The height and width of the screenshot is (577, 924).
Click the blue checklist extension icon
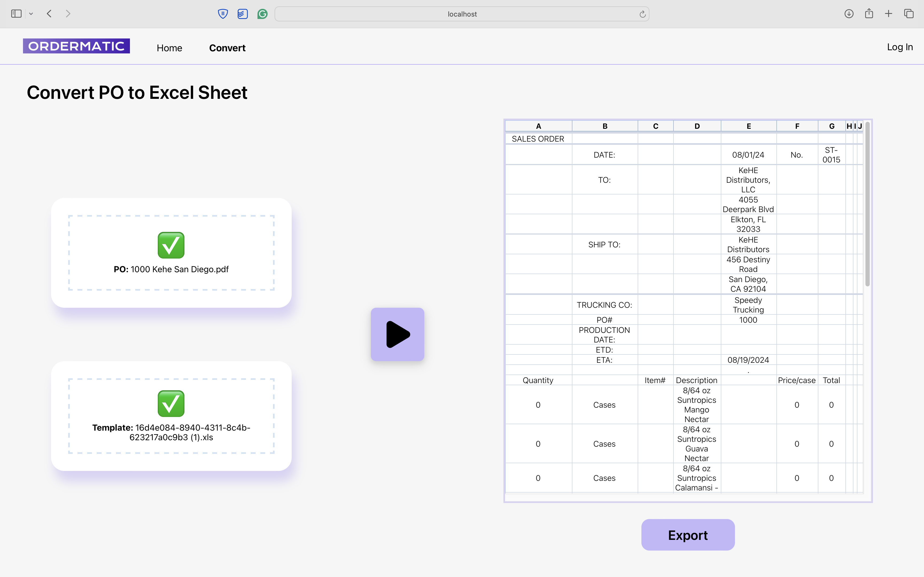(x=242, y=14)
